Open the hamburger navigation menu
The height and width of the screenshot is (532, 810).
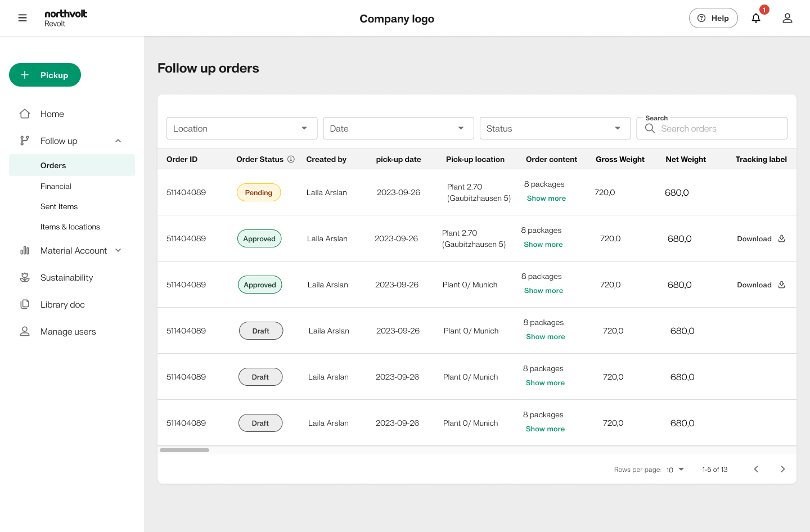(22, 18)
